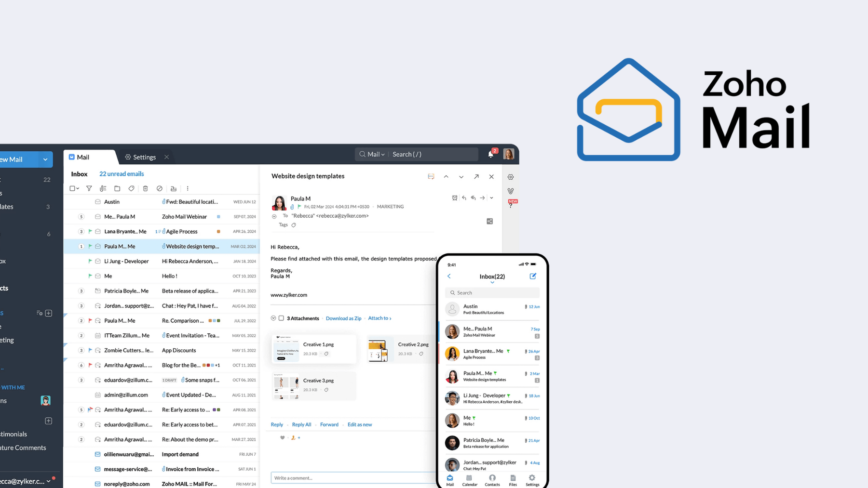
Task: Open the three-dot more options in inbox toolbar
Action: (188, 188)
